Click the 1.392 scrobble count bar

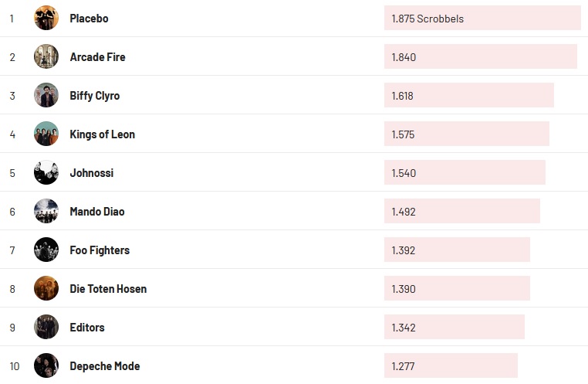pos(456,250)
